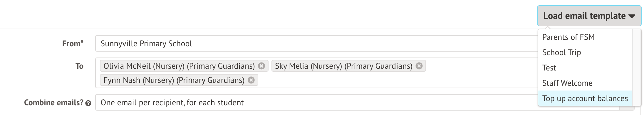The height and width of the screenshot is (115, 644).
Task: Click the Sky Melia recipient tag
Action: (343, 66)
